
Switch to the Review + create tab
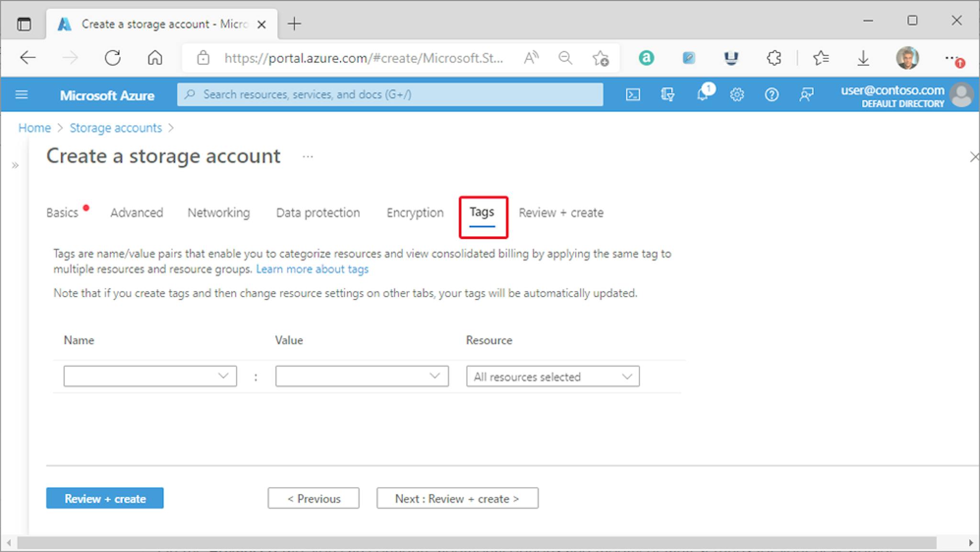[x=561, y=213]
